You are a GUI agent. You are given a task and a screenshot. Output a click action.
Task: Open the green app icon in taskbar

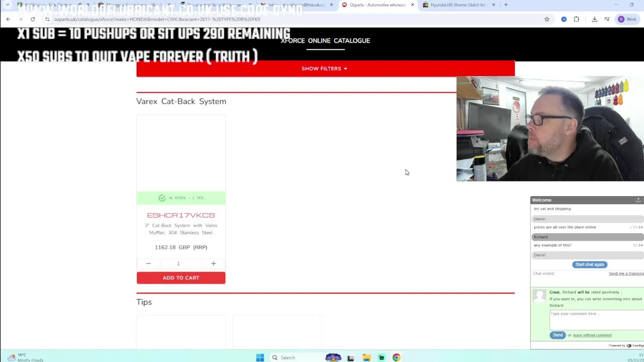pyautogui.click(x=381, y=357)
